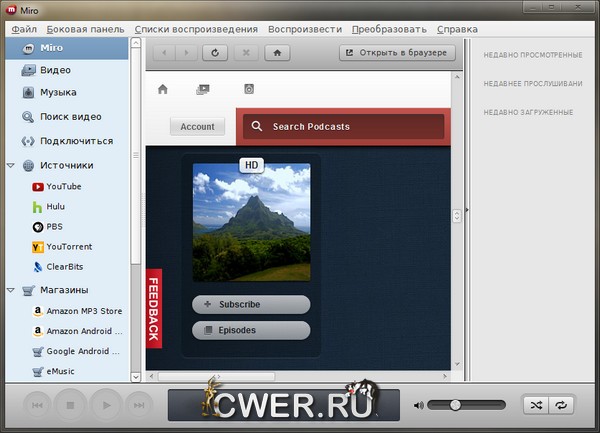Toggle shuffle playback mode
The width and height of the screenshot is (600, 433).
[536, 405]
